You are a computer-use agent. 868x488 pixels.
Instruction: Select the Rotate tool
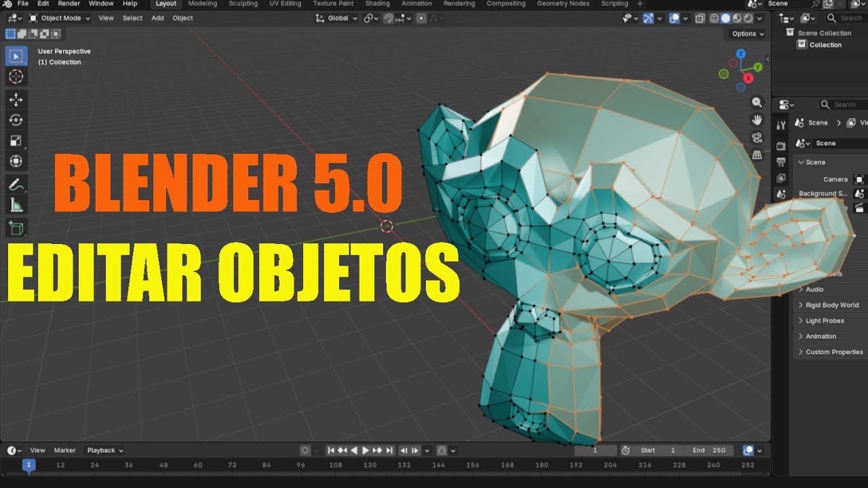16,120
